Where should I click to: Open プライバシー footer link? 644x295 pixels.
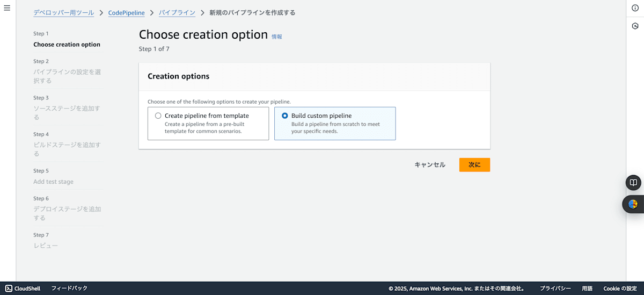pyautogui.click(x=555, y=289)
